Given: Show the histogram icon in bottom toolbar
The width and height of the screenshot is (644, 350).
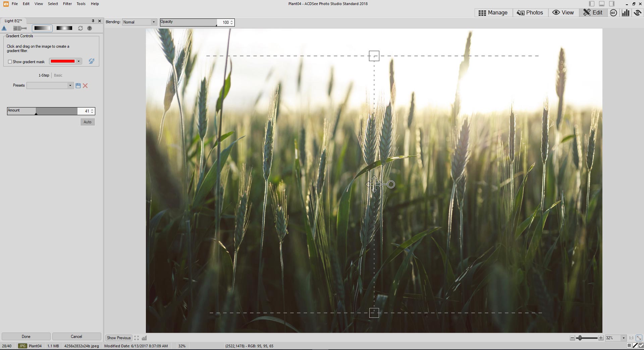Looking at the screenshot, I should tap(144, 338).
